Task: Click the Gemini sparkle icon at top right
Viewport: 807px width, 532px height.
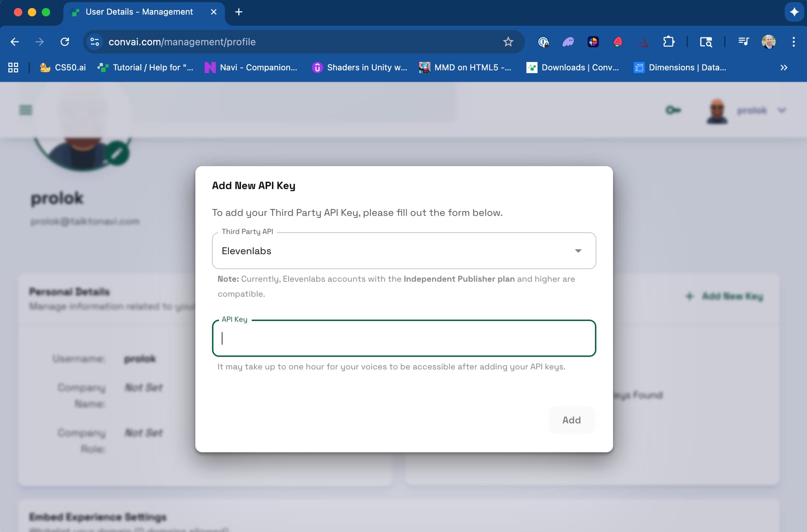Action: click(794, 12)
